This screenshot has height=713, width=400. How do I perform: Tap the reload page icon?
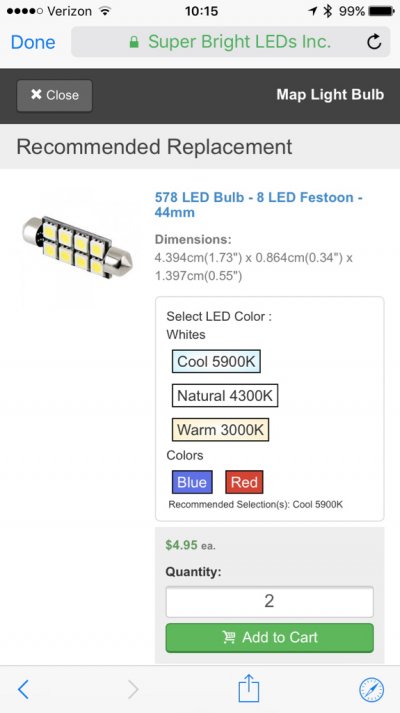(374, 42)
